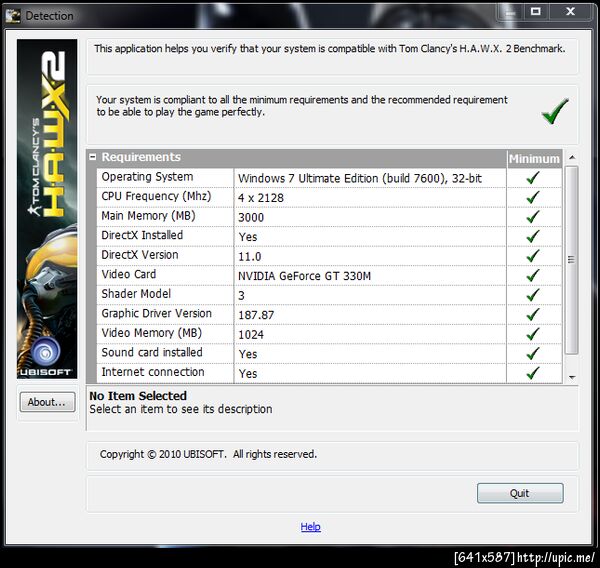Select the Sound card installed row label
This screenshot has height=568, width=600.
pos(152,352)
